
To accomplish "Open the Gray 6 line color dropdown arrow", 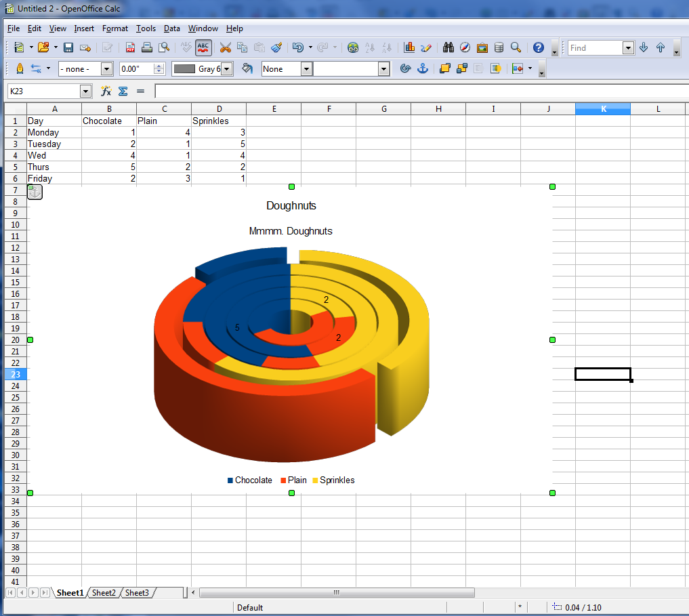I will tap(227, 69).
